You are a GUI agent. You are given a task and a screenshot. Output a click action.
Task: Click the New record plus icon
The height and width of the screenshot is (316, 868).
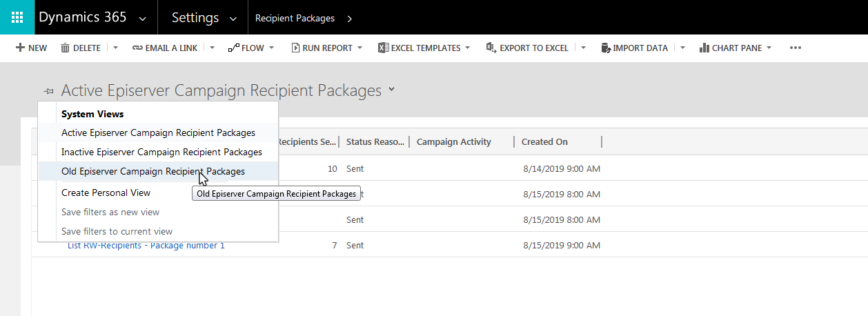[x=20, y=48]
